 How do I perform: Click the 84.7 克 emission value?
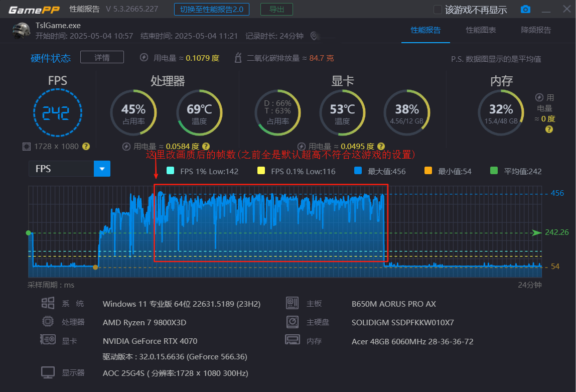322,58
